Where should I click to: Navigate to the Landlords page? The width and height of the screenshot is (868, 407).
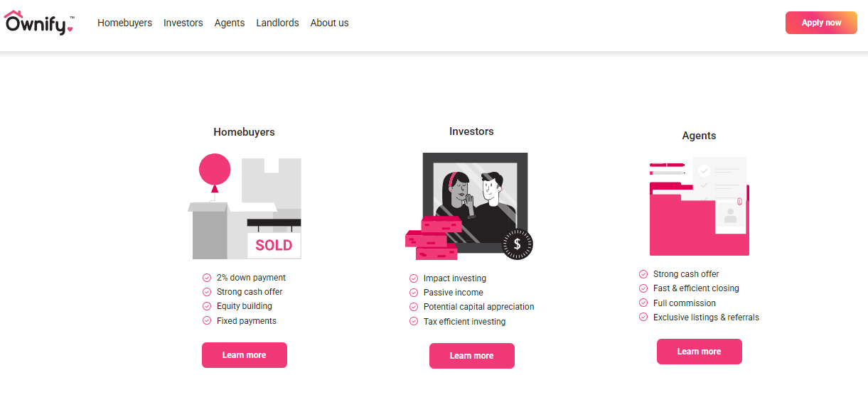click(277, 23)
